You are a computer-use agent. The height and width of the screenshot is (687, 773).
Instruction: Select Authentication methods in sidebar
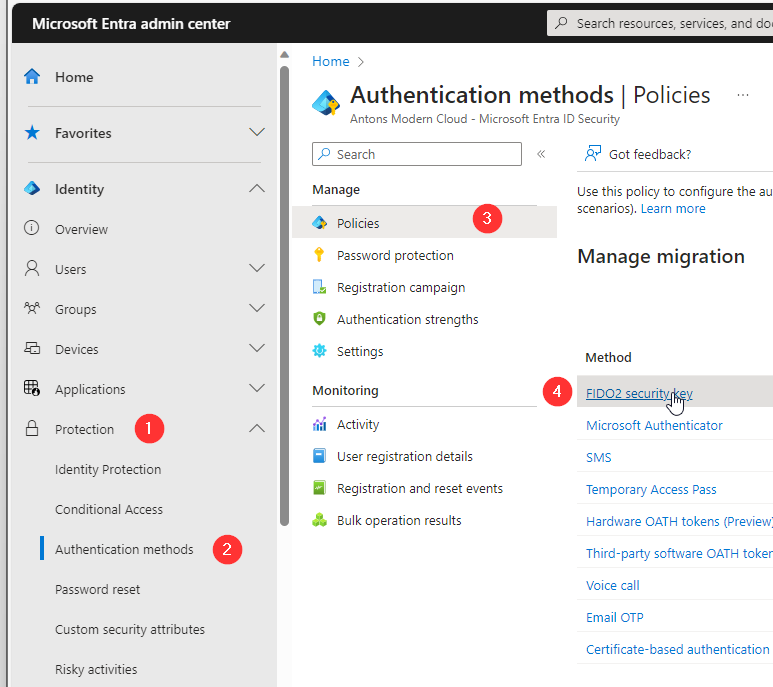(x=124, y=549)
